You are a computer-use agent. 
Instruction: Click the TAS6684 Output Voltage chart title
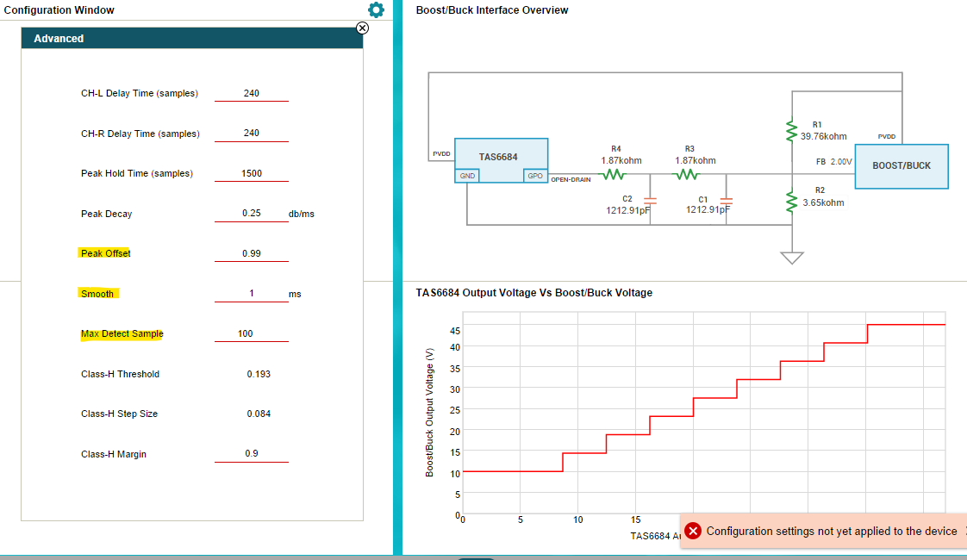coord(534,293)
